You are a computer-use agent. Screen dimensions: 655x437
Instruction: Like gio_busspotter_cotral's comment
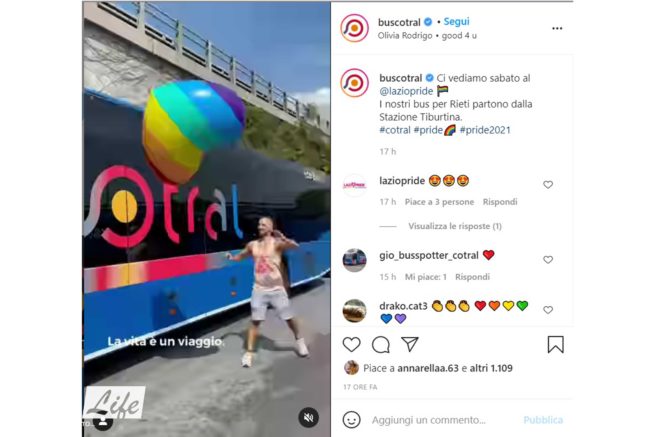pyautogui.click(x=548, y=259)
